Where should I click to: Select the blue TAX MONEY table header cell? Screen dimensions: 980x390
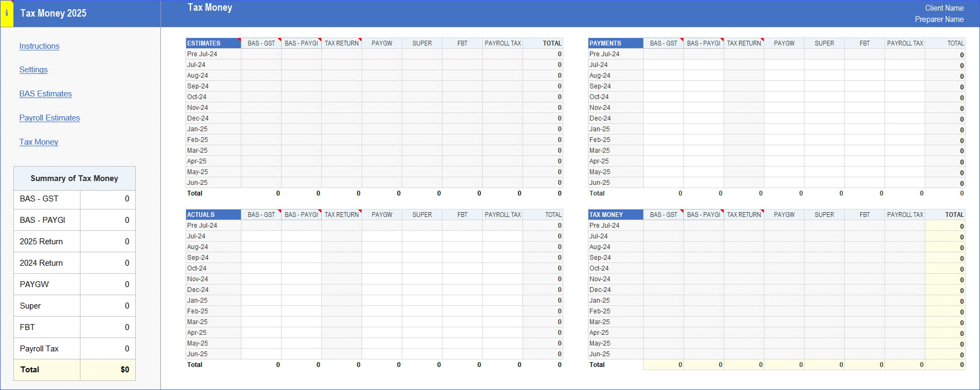[615, 215]
